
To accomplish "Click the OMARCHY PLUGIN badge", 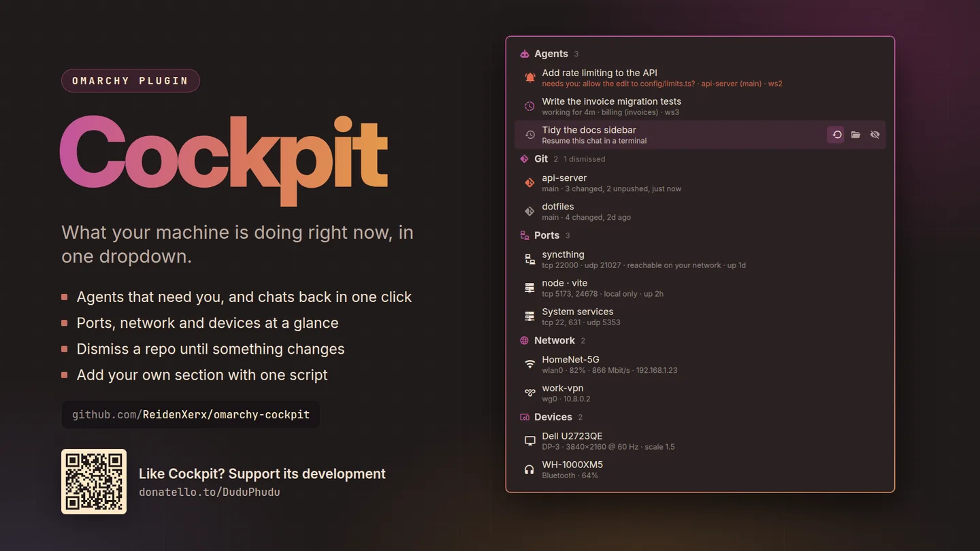I will point(131,80).
